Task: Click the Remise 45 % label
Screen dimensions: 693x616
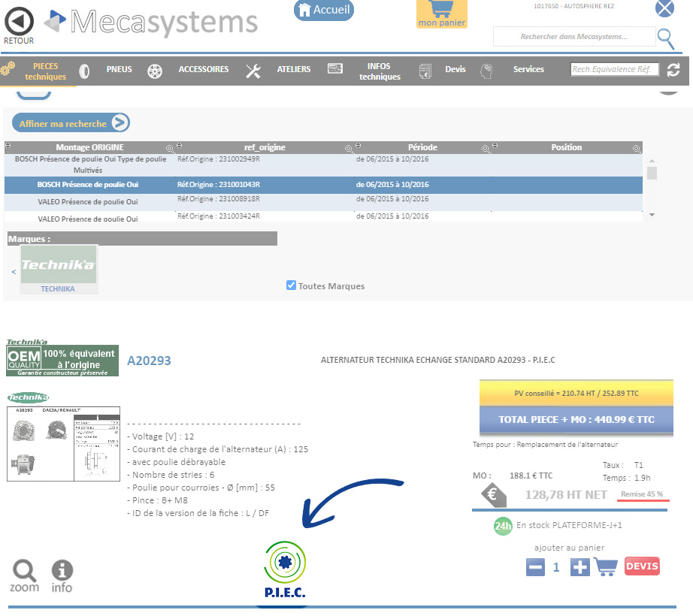Action: pyautogui.click(x=642, y=494)
